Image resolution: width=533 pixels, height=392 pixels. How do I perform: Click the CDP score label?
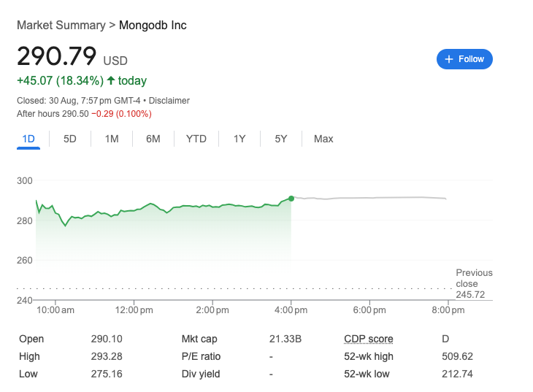coord(368,339)
